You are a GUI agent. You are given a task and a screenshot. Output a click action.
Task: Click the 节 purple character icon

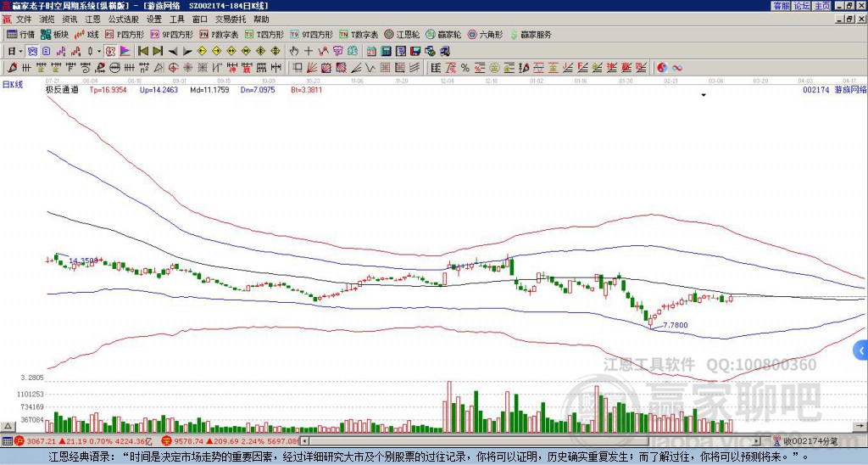[x=337, y=52]
